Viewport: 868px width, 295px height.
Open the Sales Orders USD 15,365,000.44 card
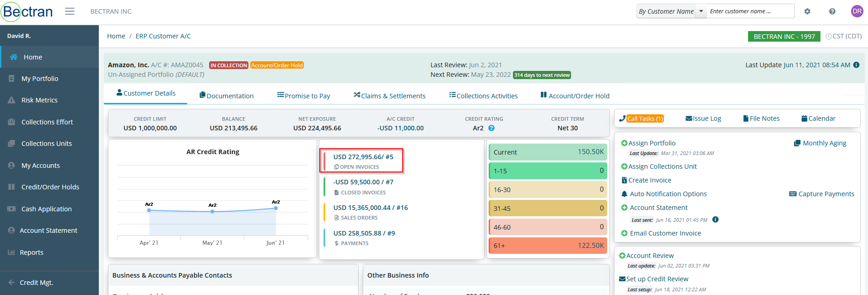pos(366,212)
